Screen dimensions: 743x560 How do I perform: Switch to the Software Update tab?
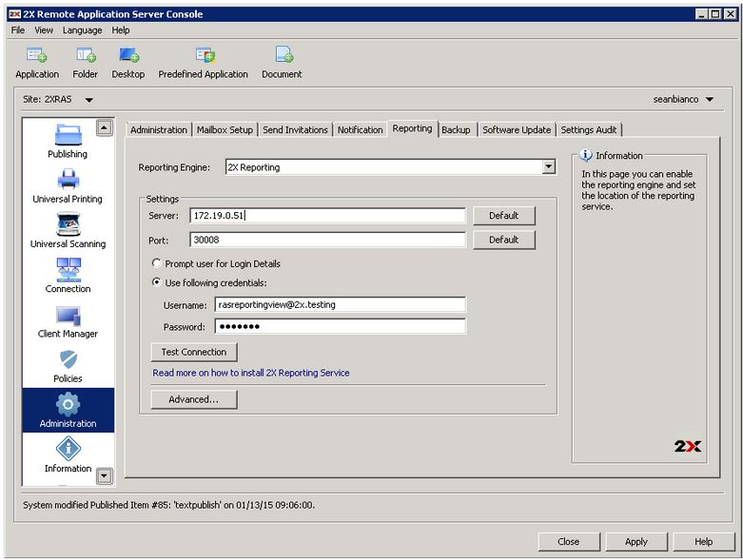(x=517, y=129)
